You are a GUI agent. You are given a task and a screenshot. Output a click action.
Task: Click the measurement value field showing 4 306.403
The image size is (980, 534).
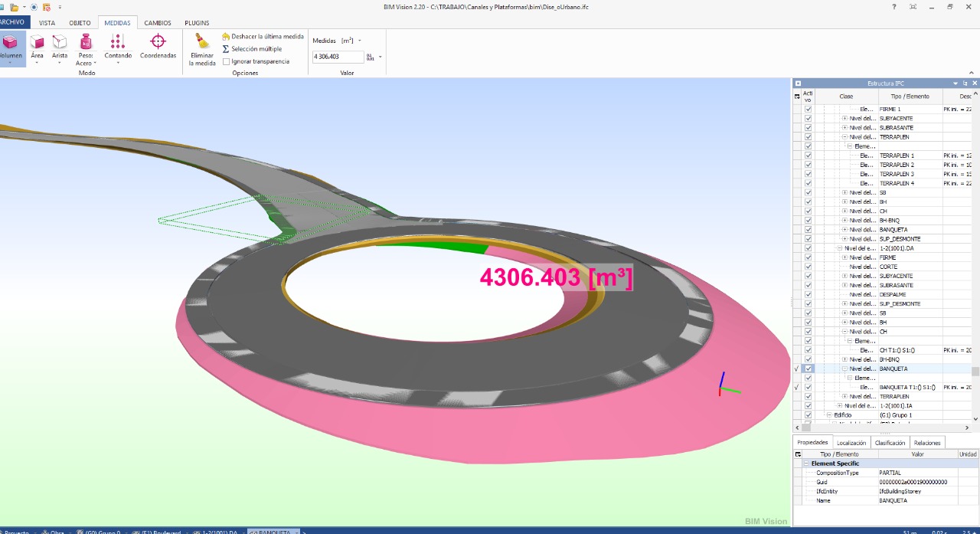coord(337,57)
